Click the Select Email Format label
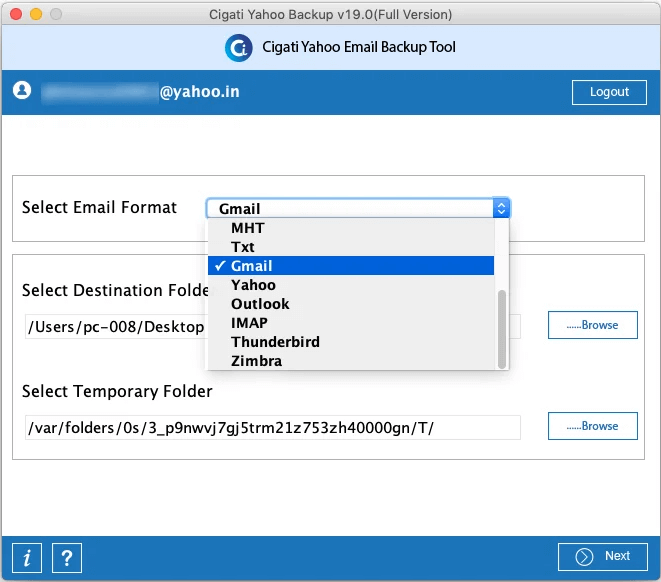Viewport: 661px width, 582px height. click(99, 207)
